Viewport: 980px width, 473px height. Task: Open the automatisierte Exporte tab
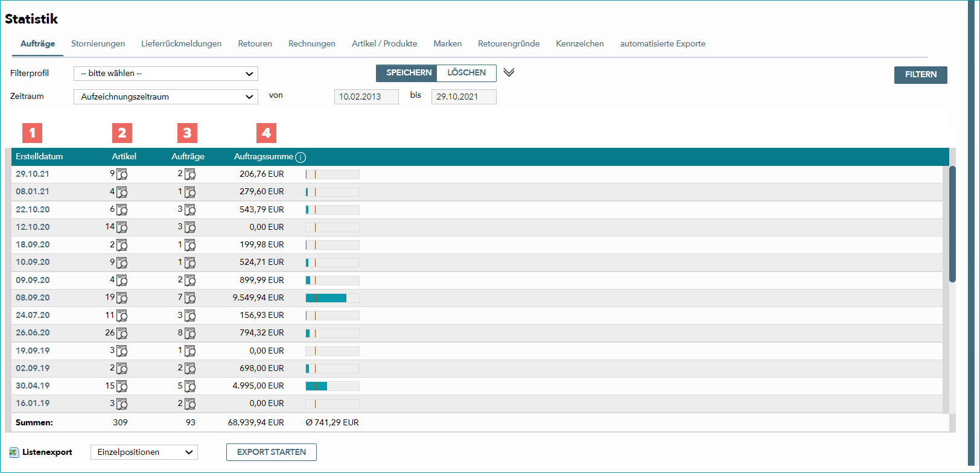click(x=663, y=43)
